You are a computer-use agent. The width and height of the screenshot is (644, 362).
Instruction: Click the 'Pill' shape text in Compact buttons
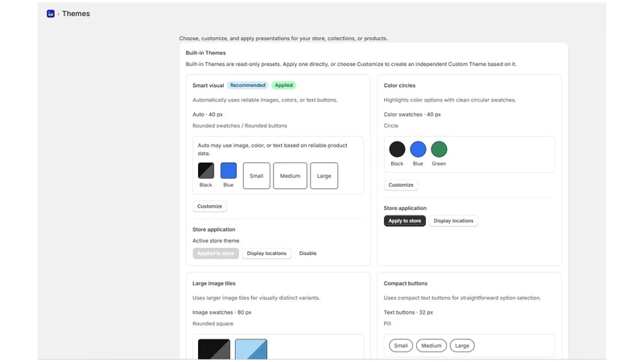pos(387,323)
